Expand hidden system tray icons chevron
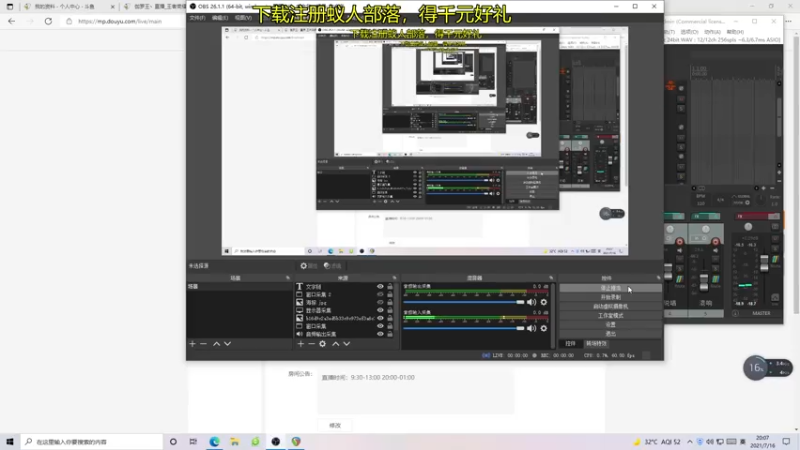Screen dimensions: 800x450 (690, 442)
